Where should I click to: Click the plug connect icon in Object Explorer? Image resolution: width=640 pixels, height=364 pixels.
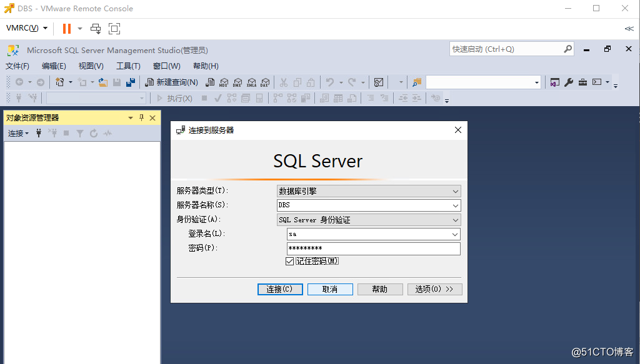point(39,133)
